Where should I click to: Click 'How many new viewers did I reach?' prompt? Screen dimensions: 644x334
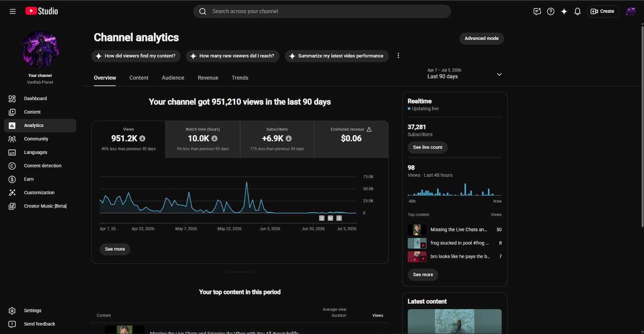pyautogui.click(x=233, y=56)
